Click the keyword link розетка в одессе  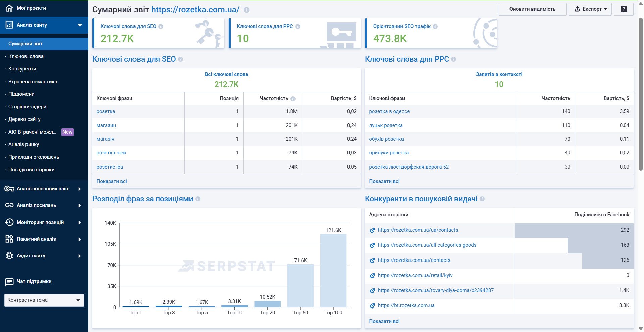click(389, 111)
